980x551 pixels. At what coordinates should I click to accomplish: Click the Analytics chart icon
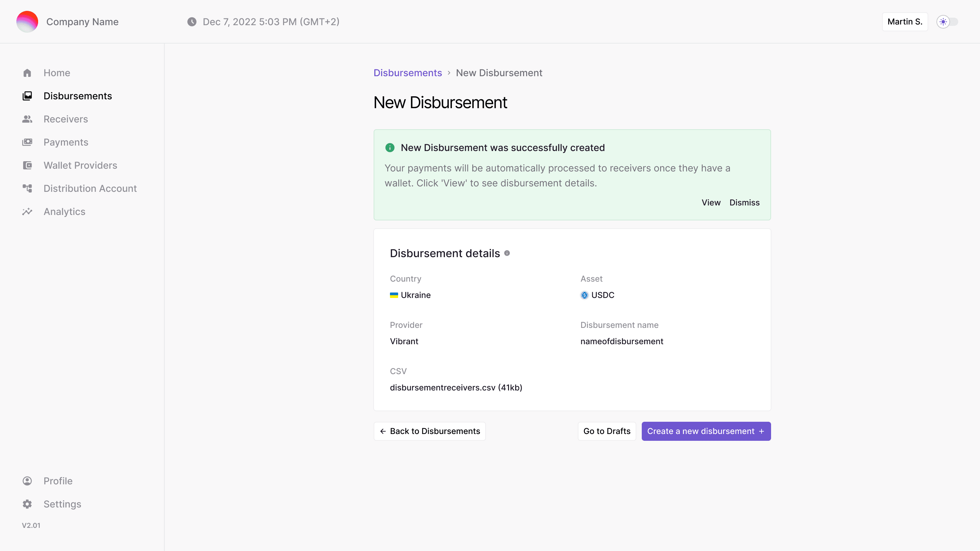coord(27,212)
